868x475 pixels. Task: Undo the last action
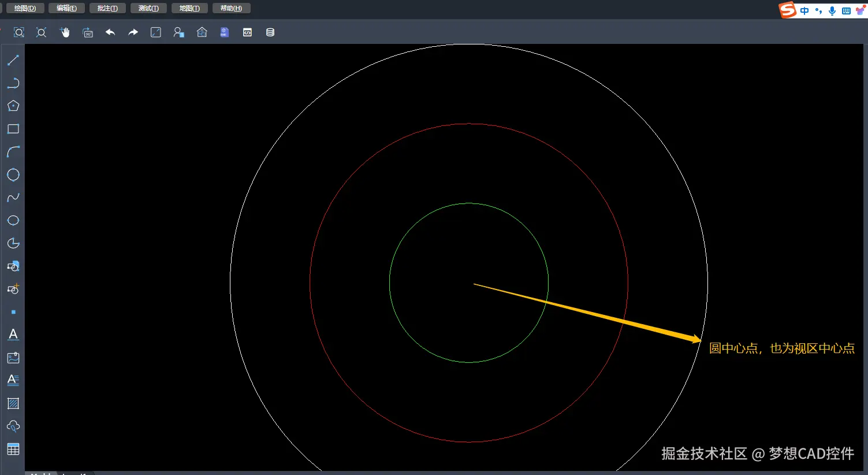(x=110, y=32)
